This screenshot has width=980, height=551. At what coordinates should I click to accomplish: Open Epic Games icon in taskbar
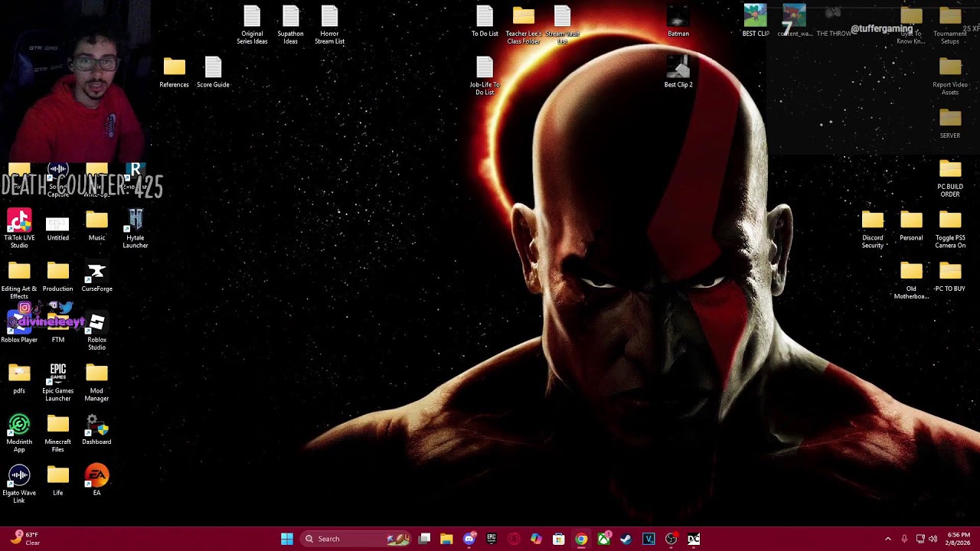492,539
